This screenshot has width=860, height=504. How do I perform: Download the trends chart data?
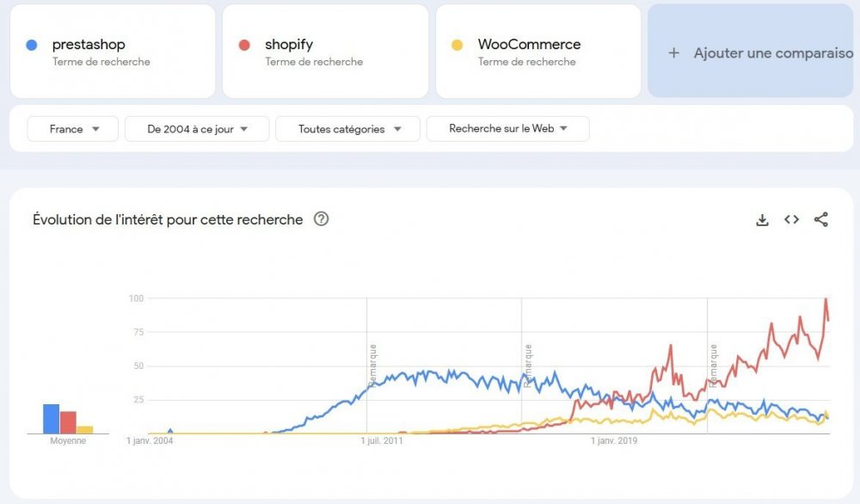pos(762,219)
